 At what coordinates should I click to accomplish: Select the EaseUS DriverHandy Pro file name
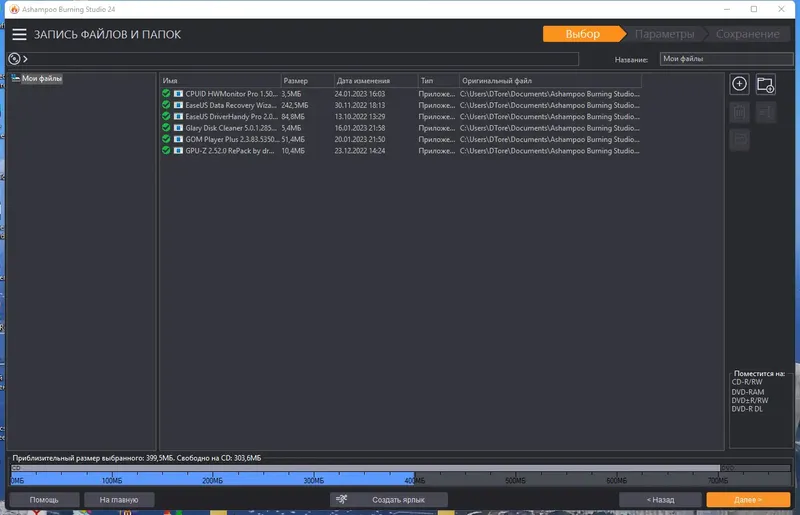coord(232,116)
